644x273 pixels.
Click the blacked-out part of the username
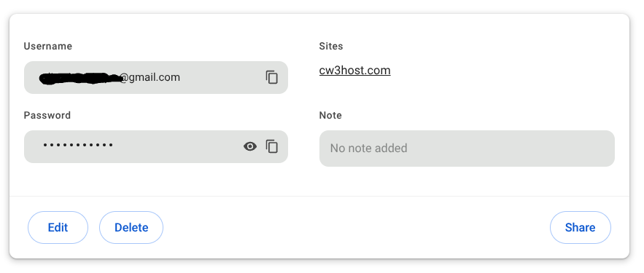click(x=80, y=78)
